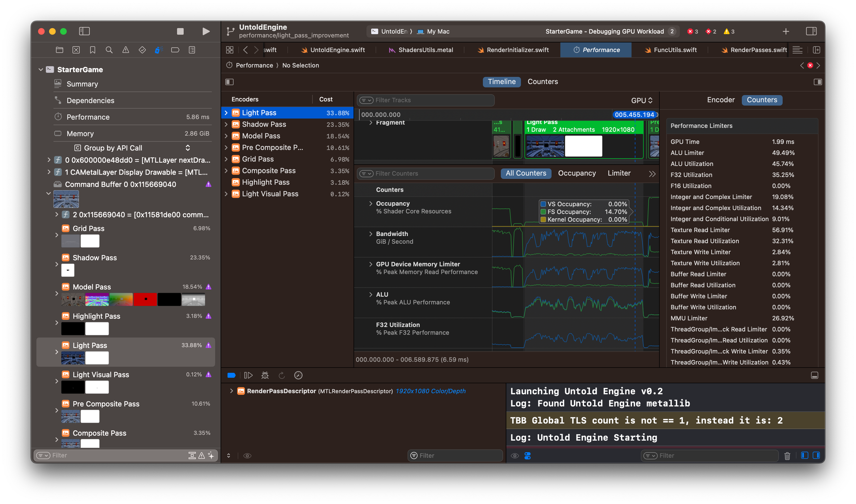Run the project with play button

click(206, 32)
